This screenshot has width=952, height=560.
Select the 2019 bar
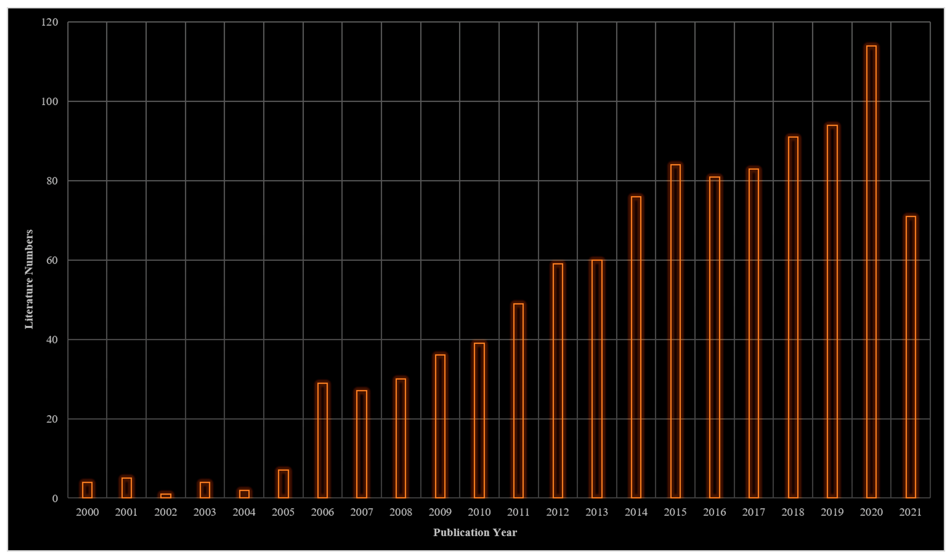coord(832,312)
